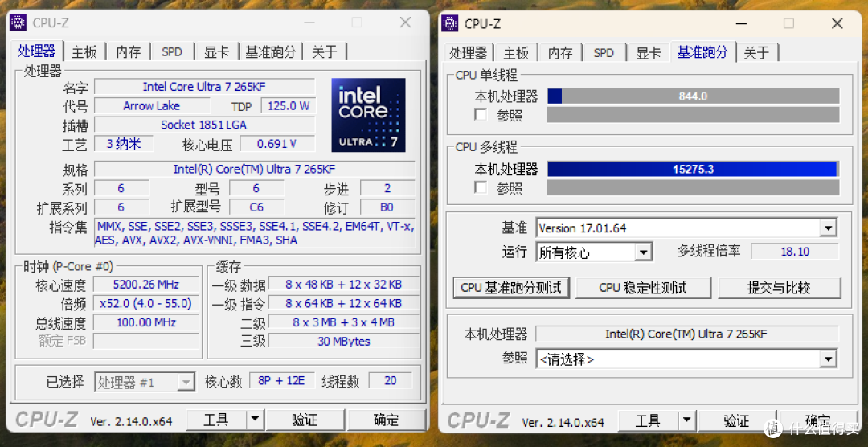Click 确定 button in left window
This screenshot has height=447, width=868.
pyautogui.click(x=386, y=420)
